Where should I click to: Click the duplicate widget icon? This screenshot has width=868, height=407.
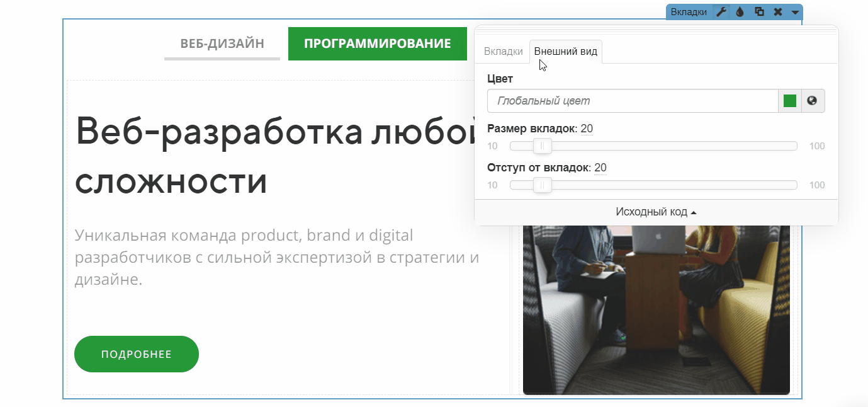759,12
